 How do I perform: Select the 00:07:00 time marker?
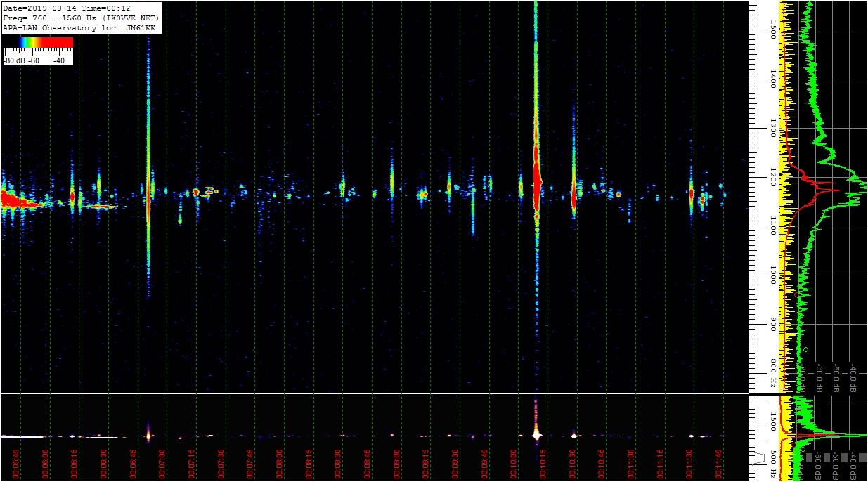(x=162, y=464)
